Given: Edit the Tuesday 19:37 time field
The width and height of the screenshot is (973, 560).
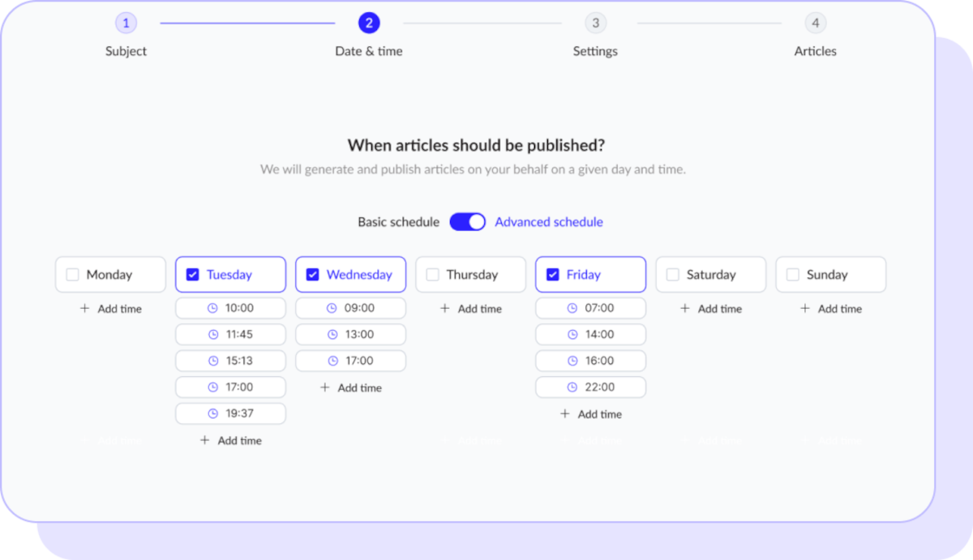Looking at the screenshot, I should 239,413.
